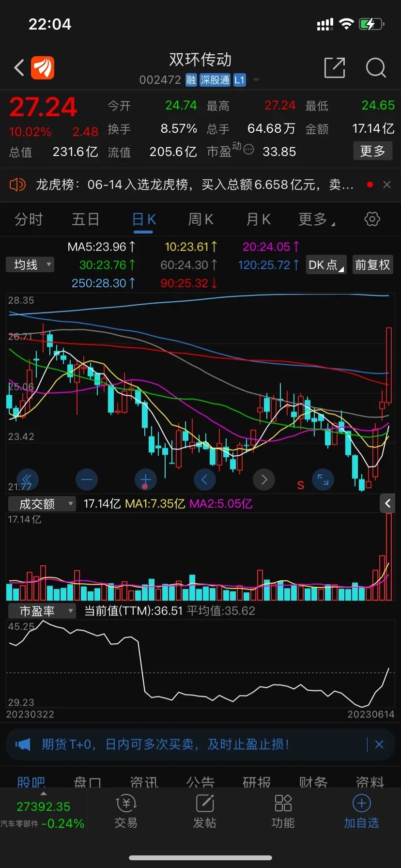This screenshot has height=868, width=401.
Task: Open the share/export icon
Action: pyautogui.click(x=334, y=68)
